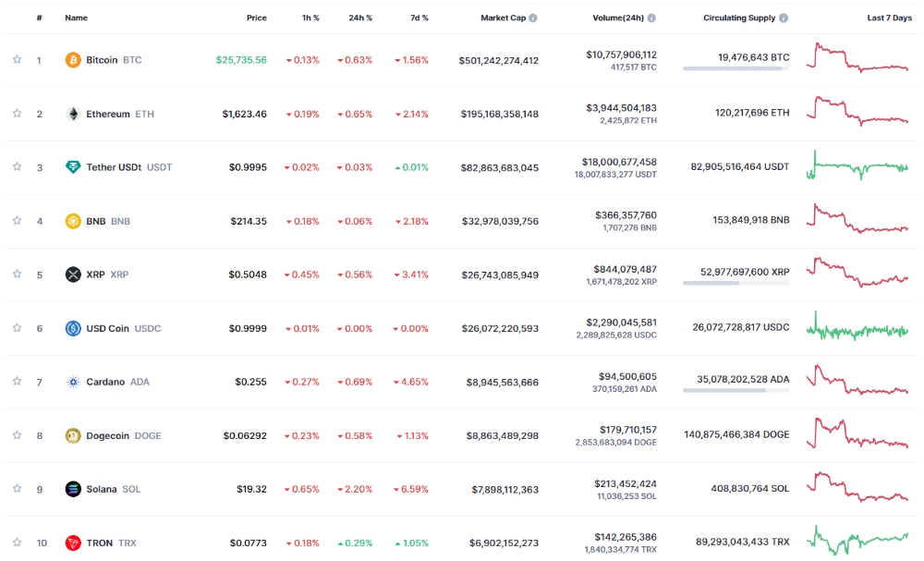Click the TRON red logo icon
The width and height of the screenshot is (924, 561).
tap(73, 543)
